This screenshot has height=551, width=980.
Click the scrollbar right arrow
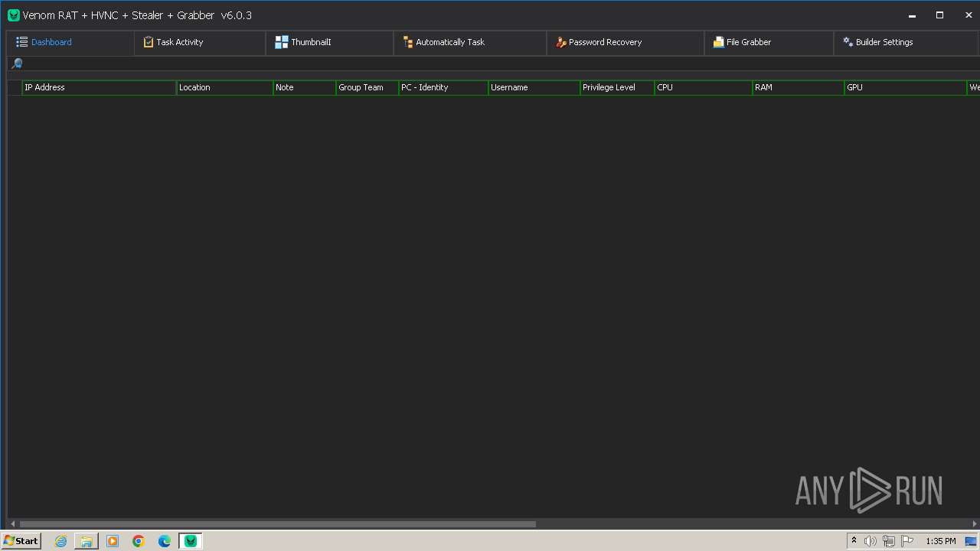[x=974, y=524]
